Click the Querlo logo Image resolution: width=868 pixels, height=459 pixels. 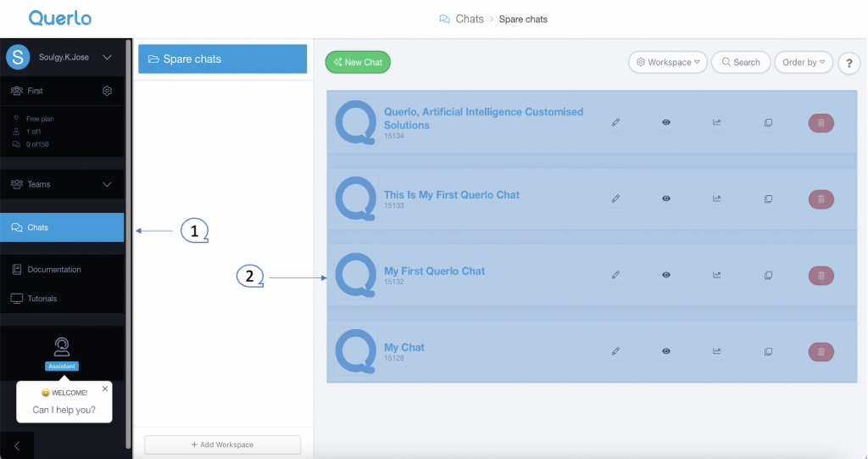click(60, 19)
